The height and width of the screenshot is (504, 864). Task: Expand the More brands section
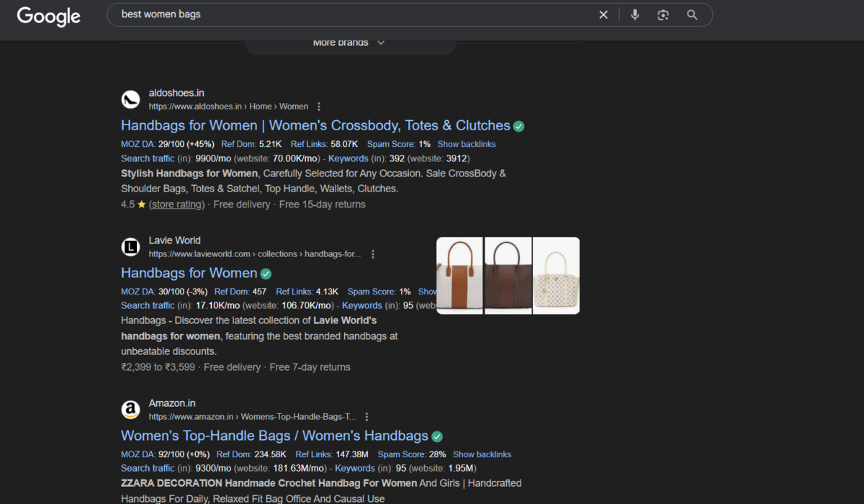click(350, 42)
